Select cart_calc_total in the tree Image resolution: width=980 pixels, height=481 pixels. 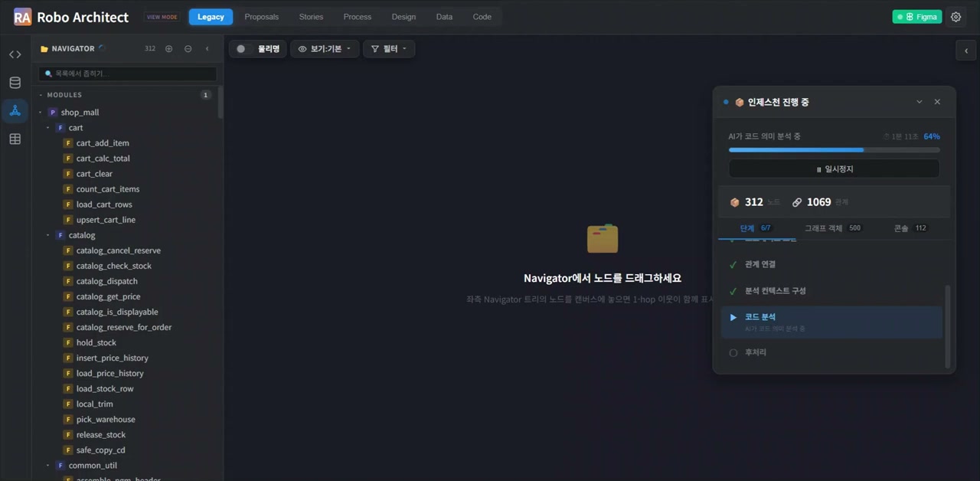tap(103, 159)
